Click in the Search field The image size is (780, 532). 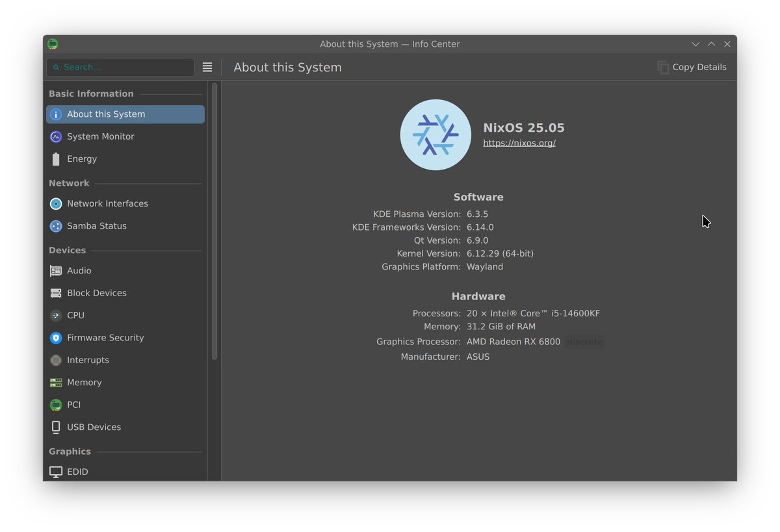(120, 67)
